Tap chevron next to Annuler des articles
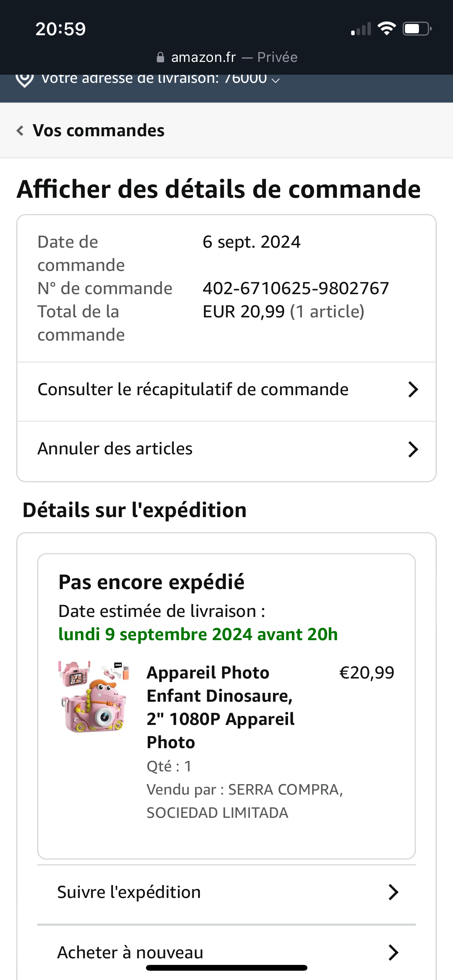 [413, 449]
